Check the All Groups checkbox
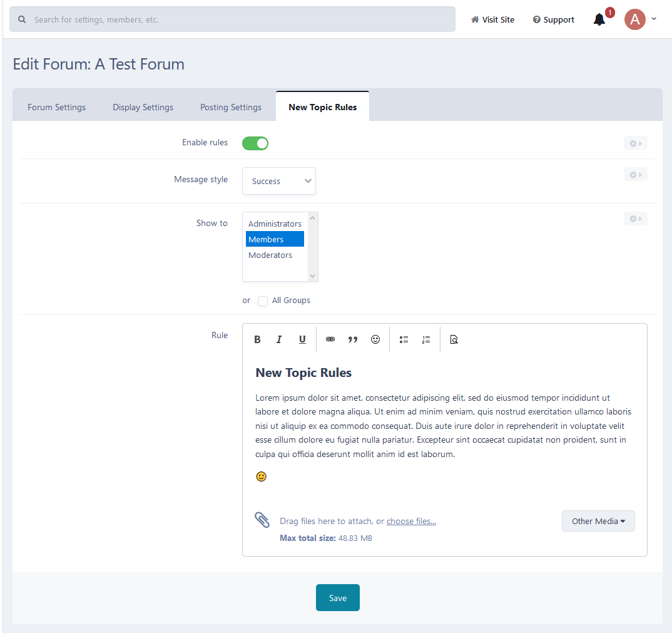The width and height of the screenshot is (672, 633). 262,301
